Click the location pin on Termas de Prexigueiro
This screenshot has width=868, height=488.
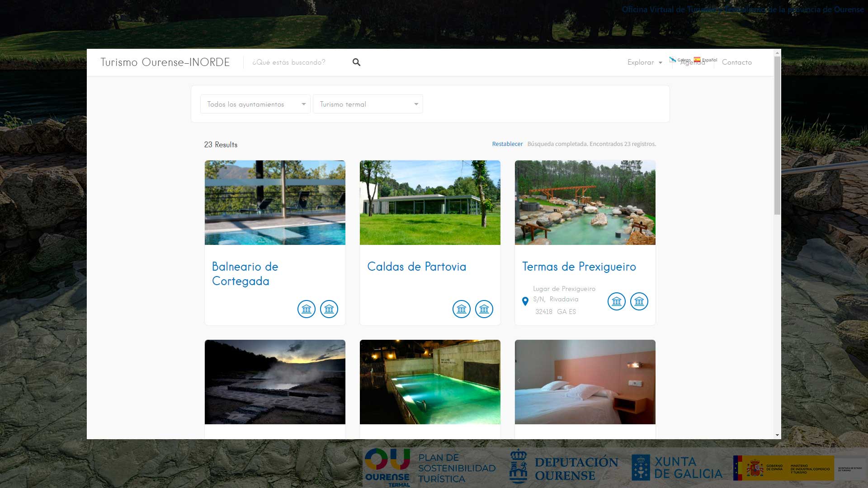coord(525,301)
